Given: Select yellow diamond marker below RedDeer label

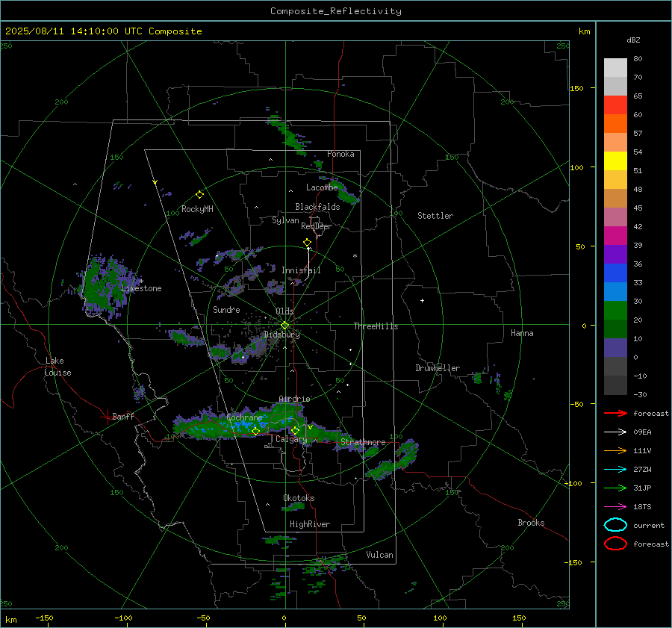Looking at the screenshot, I should 307,243.
